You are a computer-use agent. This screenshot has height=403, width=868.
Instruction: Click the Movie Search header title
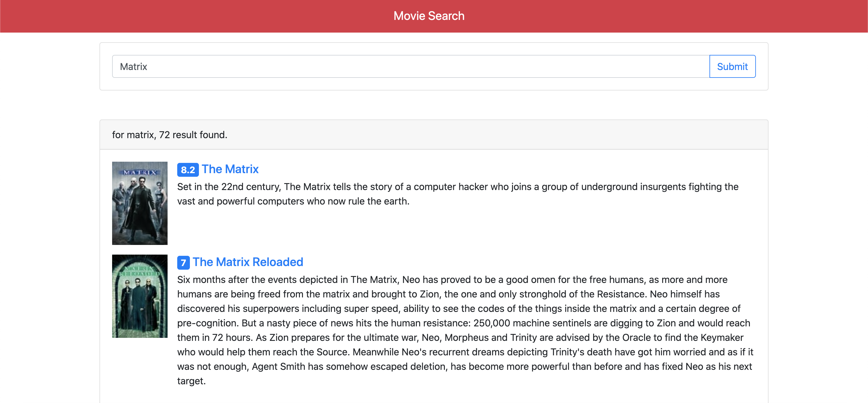tap(429, 15)
